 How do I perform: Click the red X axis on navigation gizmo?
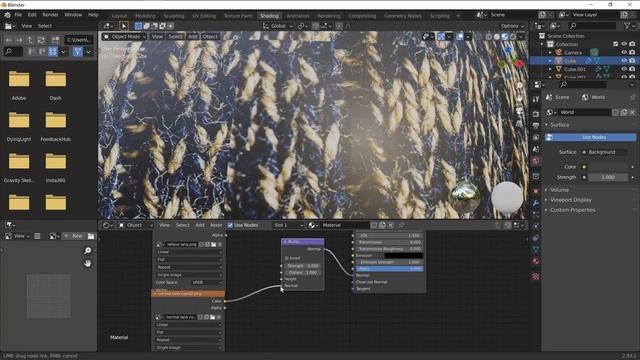click(519, 64)
